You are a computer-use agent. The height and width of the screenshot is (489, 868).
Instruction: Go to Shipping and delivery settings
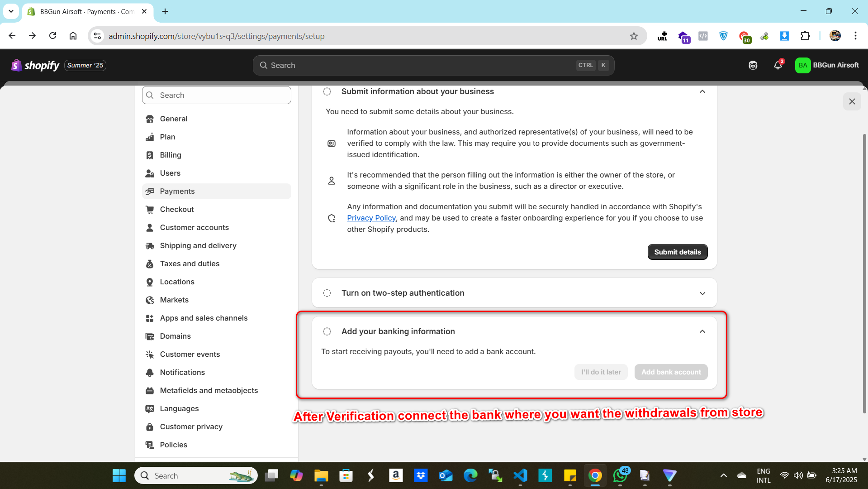point(198,245)
